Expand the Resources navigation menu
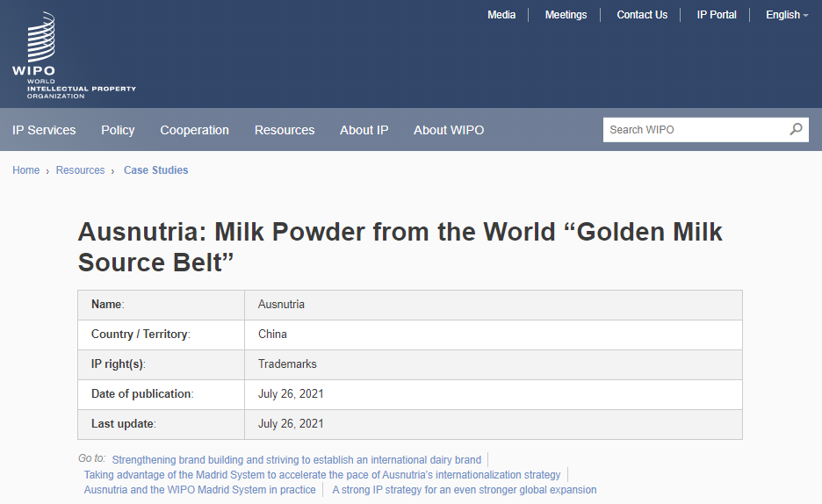The height and width of the screenshot is (504, 822). pos(285,130)
